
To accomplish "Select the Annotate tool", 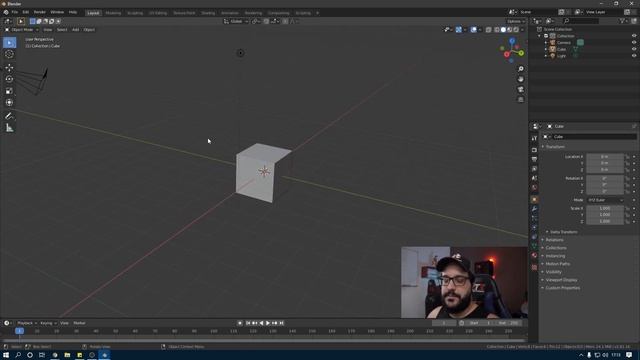I will pos(9,116).
